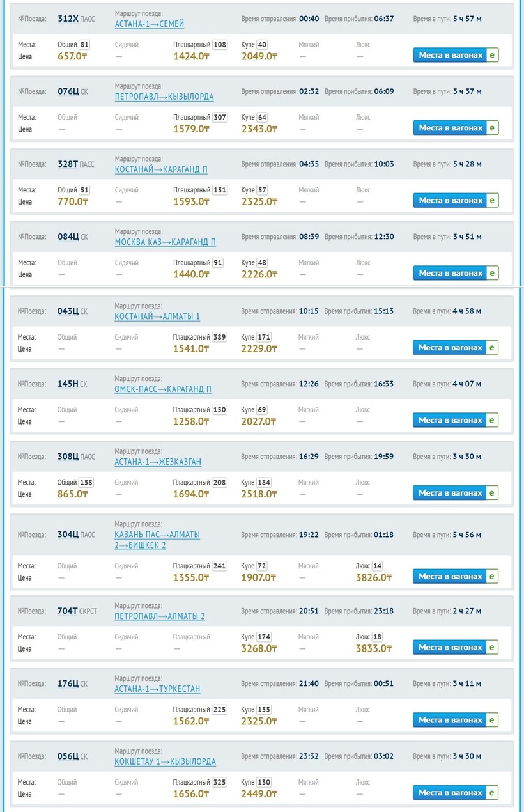The width and height of the screenshot is (524, 812).
Task: Open the АСТАНА-1→ЖЕЗКАЗГАН route link
Action: click(158, 462)
